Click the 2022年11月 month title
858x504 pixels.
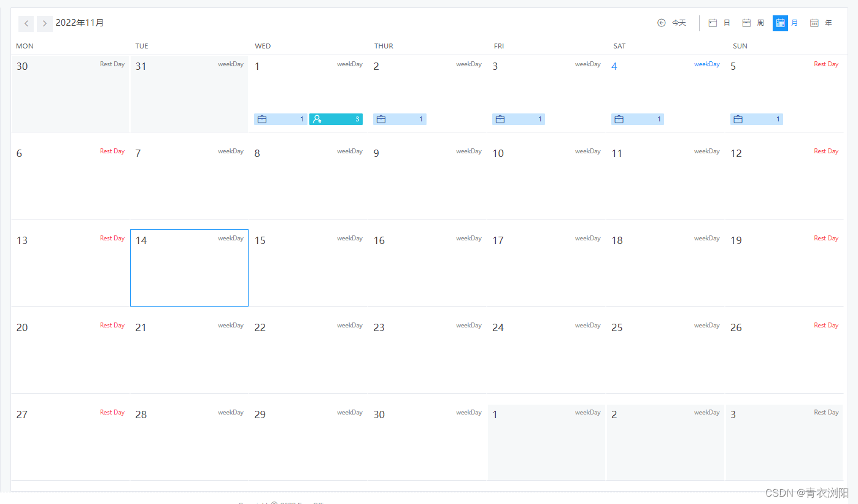pyautogui.click(x=80, y=23)
